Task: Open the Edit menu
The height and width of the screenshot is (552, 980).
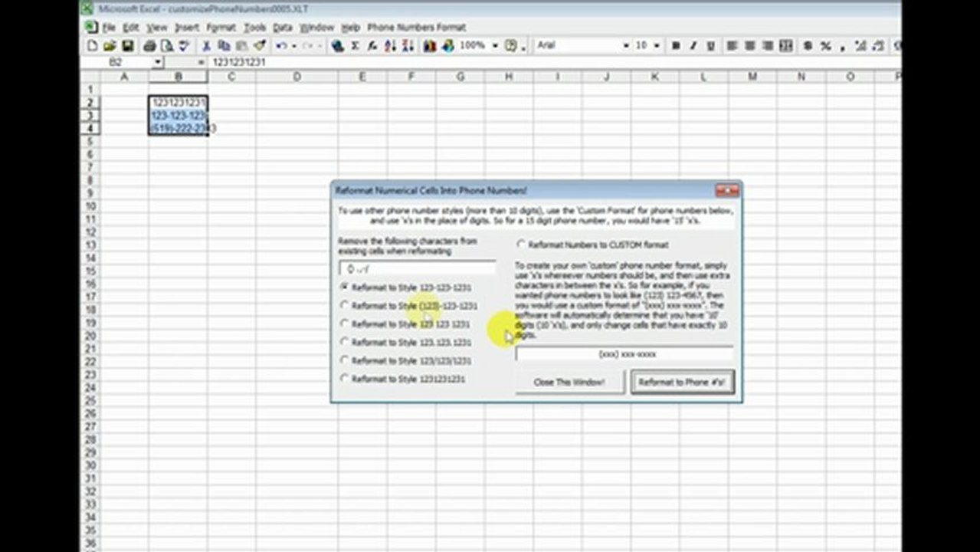Action: 131,28
